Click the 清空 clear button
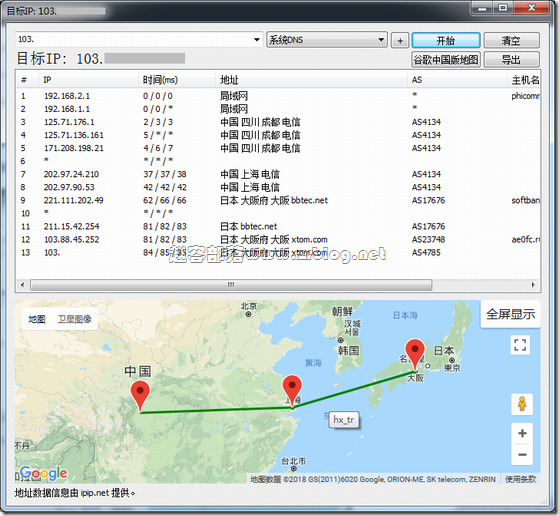 coord(511,40)
